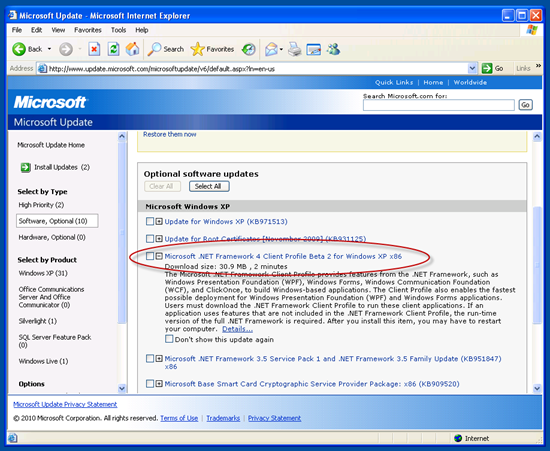Check the KB971513 update checkbox
The image size is (550, 451).
pyautogui.click(x=150, y=221)
